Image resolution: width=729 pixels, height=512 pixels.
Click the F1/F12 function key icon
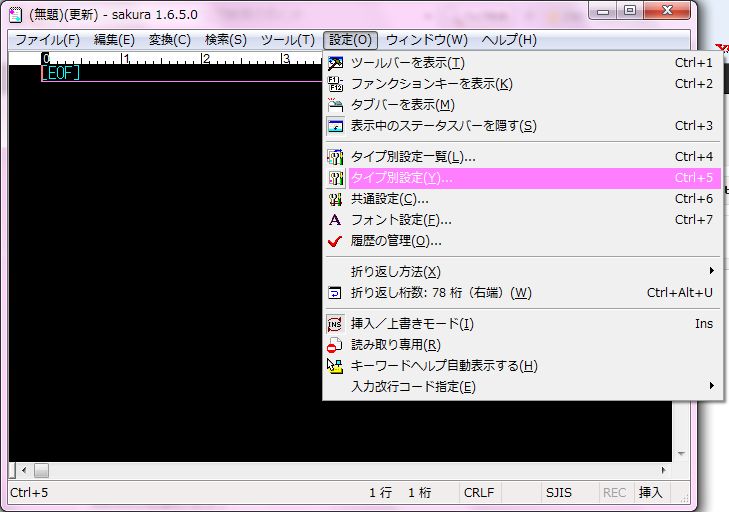point(335,84)
